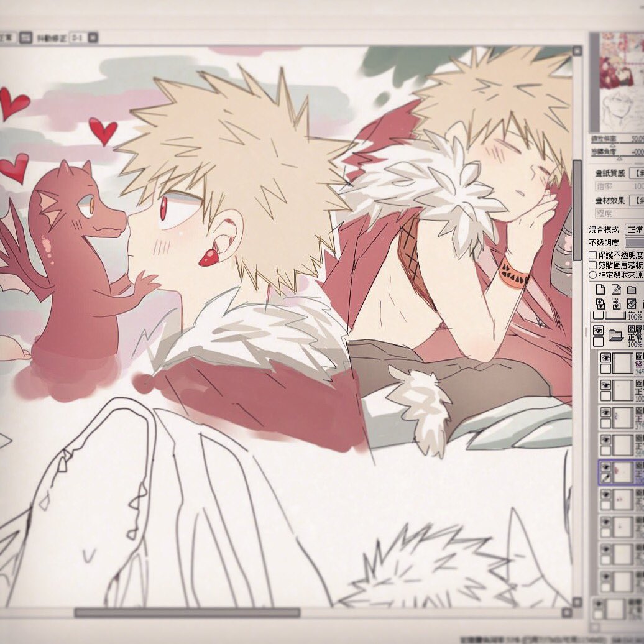Enable 保護不透明度 checkbox
The width and height of the screenshot is (644, 644).
(592, 255)
